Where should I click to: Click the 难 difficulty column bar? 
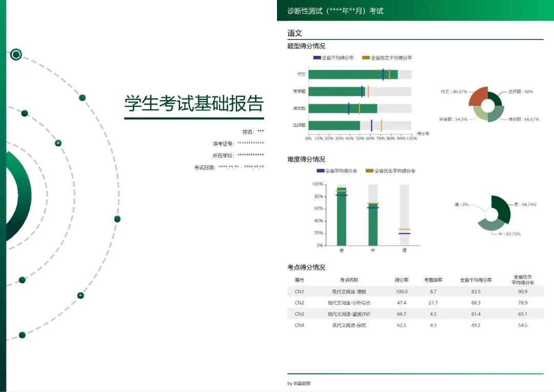(x=404, y=215)
